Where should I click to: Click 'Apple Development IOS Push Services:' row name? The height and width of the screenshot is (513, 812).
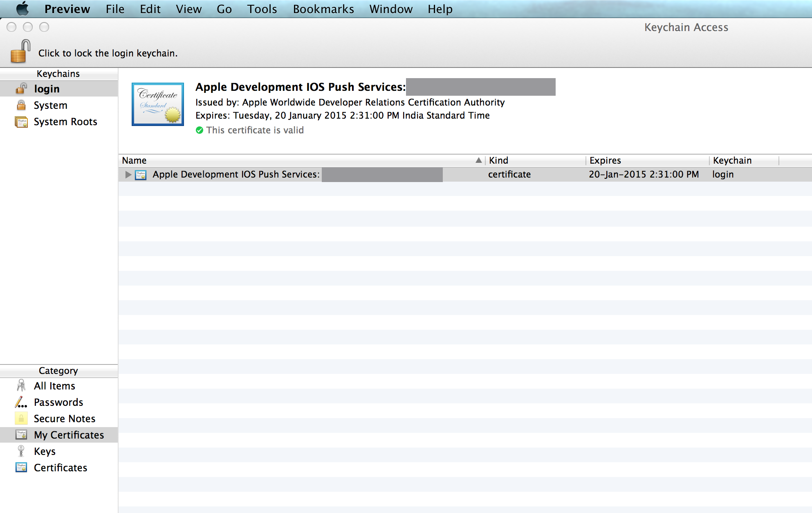236,174
